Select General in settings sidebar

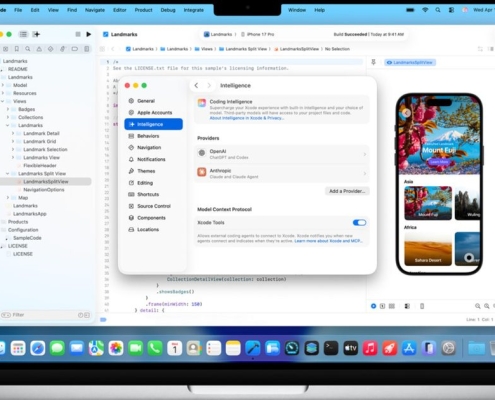pyautogui.click(x=153, y=101)
